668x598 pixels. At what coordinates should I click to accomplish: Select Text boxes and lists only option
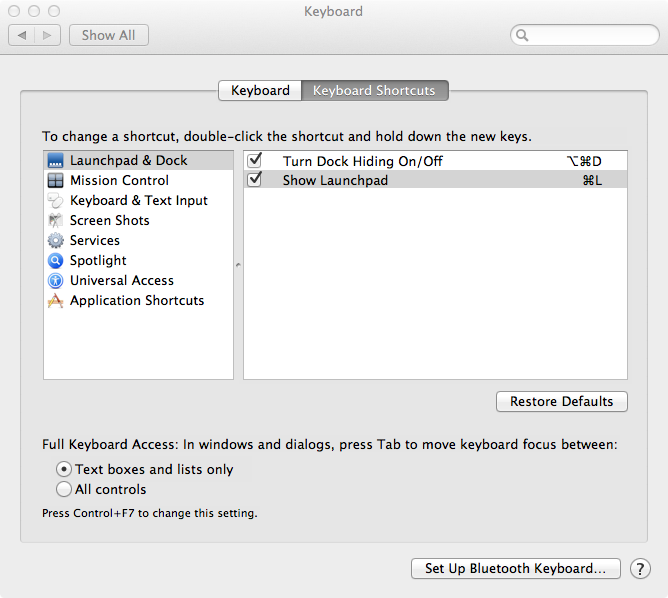(64, 469)
